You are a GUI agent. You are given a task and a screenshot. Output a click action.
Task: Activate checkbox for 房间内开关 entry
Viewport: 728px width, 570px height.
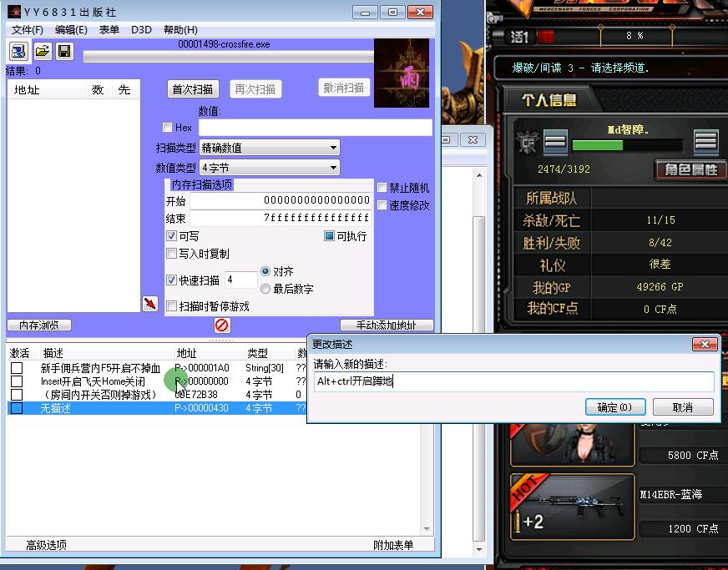point(17,395)
